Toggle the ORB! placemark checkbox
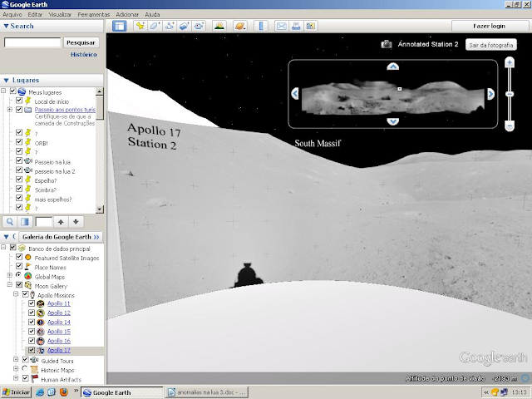The height and width of the screenshot is (399, 532). coord(19,142)
